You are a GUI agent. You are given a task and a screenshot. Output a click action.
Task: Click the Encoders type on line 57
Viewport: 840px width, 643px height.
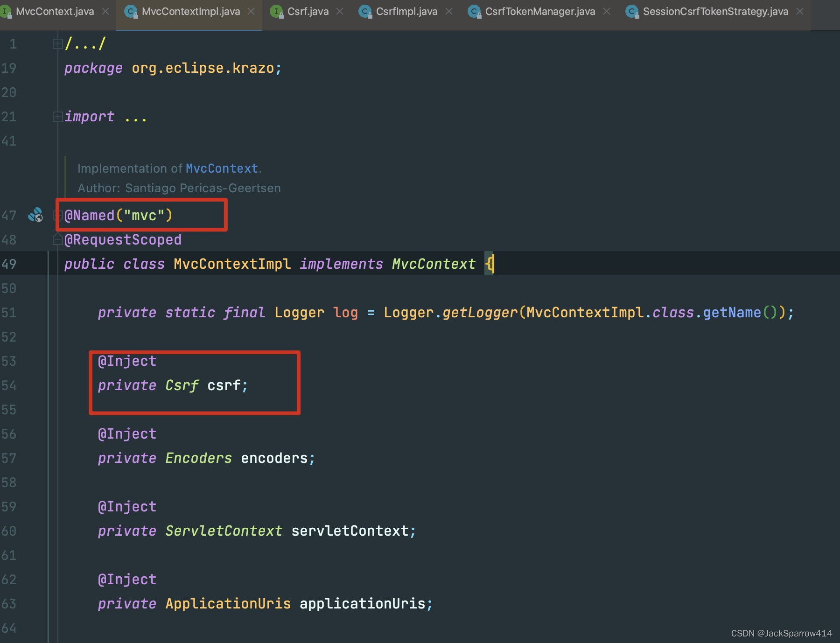198,458
